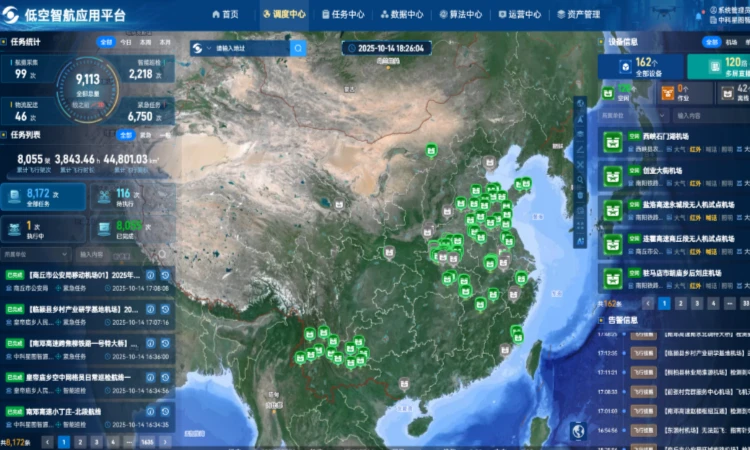Click the 全部任务 8,172 card

[x=44, y=197]
